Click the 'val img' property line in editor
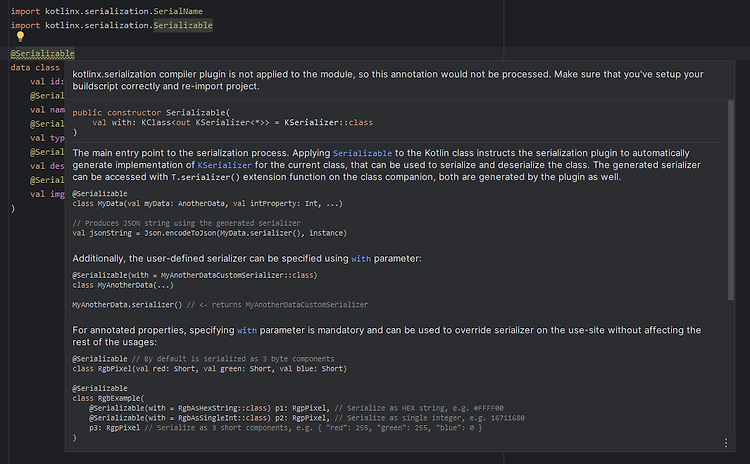Screen dimensions: 750x464 click(x=47, y=194)
